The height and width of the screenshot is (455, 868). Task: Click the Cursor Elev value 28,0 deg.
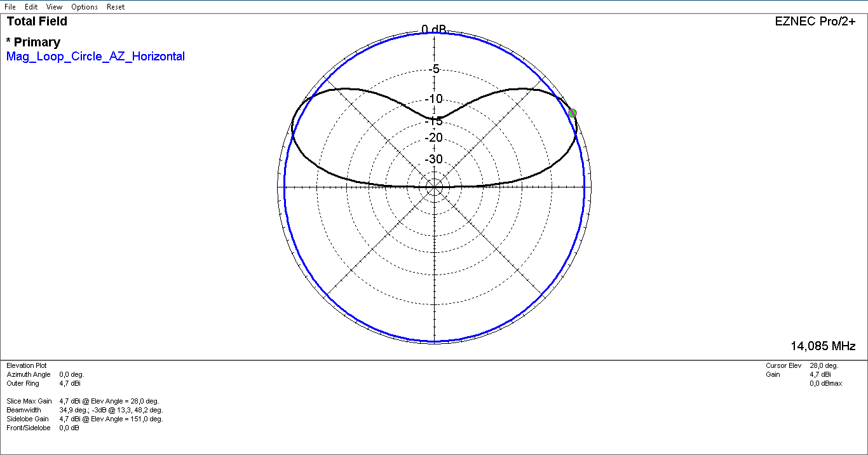click(824, 365)
